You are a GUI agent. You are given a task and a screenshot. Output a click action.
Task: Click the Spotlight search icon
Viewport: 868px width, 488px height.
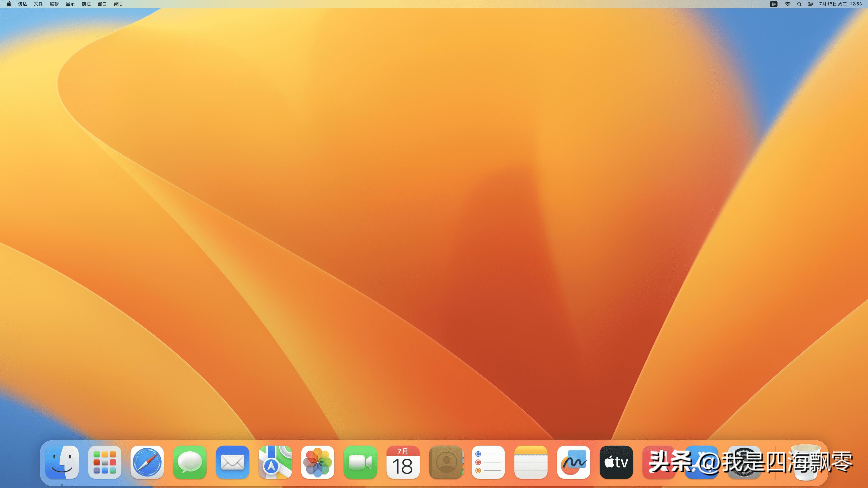[x=799, y=4]
